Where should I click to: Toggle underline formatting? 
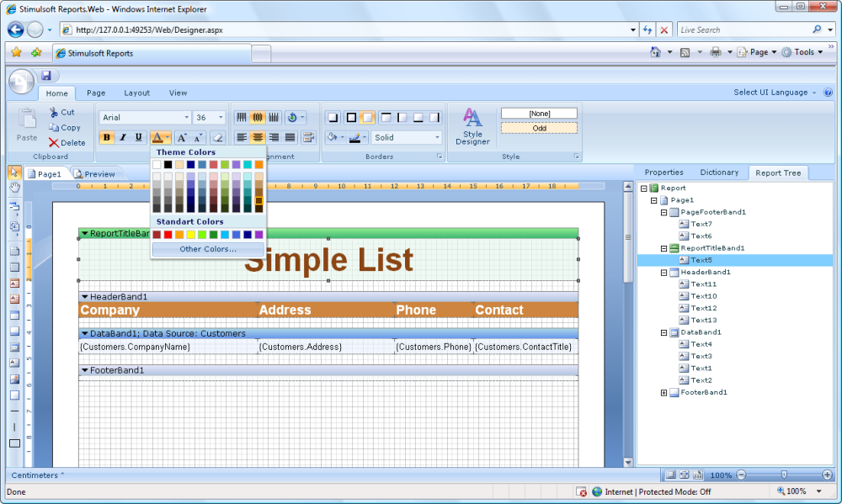(139, 137)
